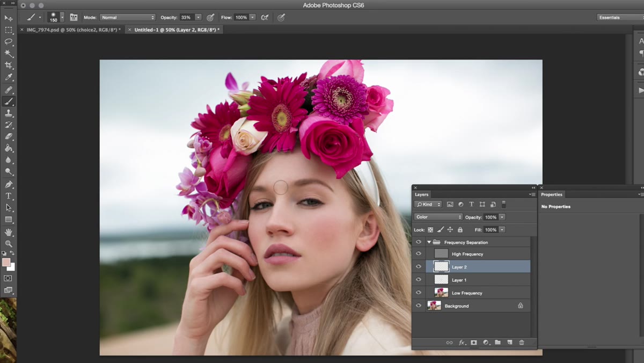Select the Healing Brush tool
Viewport: 644px width, 363px height.
(x=9, y=90)
